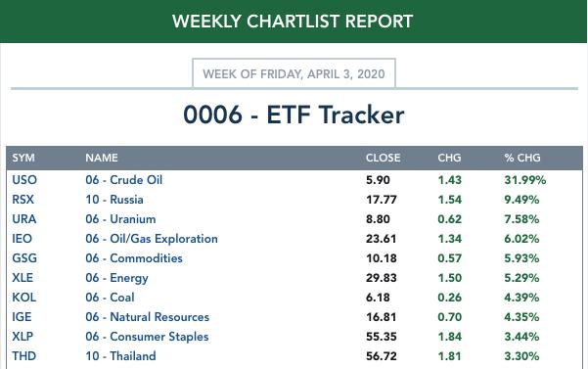The height and width of the screenshot is (369, 588).
Task: Select the IGE ticker symbol
Action: pos(22,317)
